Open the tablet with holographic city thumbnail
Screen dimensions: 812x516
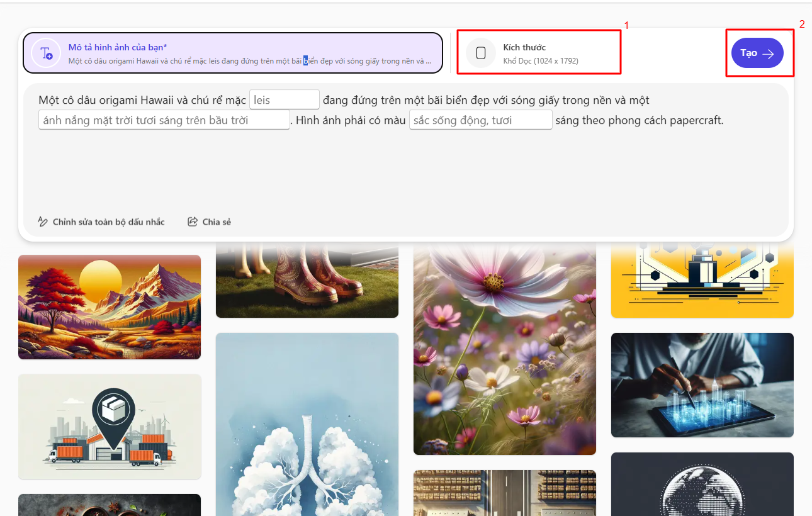pyautogui.click(x=702, y=385)
